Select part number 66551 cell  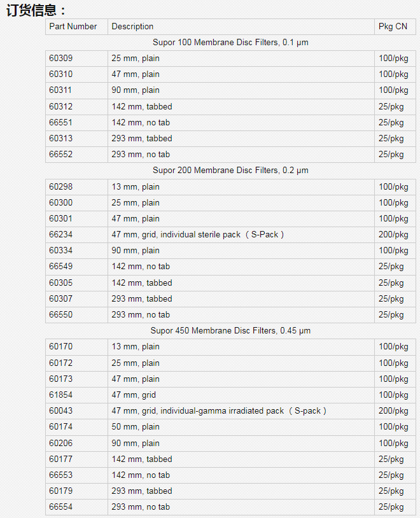coord(76,123)
